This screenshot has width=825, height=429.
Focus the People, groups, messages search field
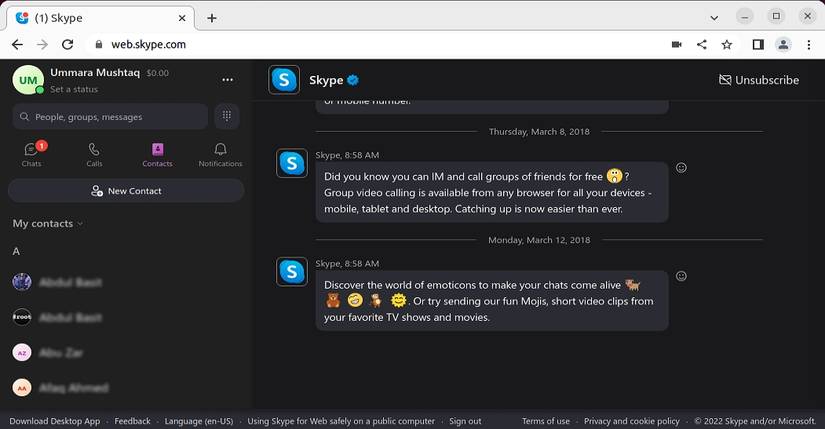[x=110, y=117]
